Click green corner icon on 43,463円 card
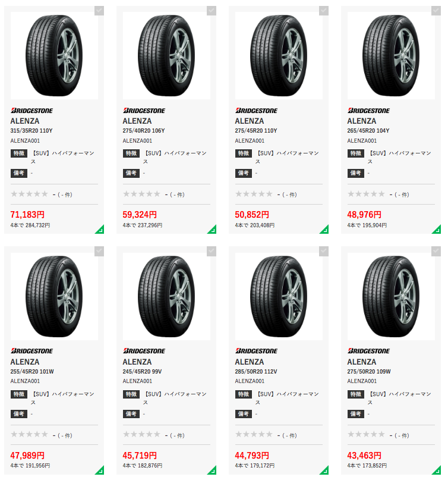This screenshot has height=483, width=448. (x=437, y=471)
